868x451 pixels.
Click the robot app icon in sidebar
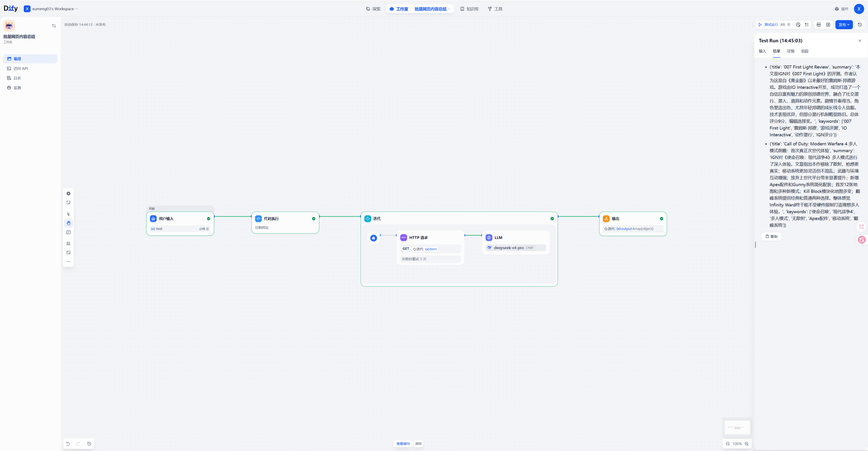[9, 26]
